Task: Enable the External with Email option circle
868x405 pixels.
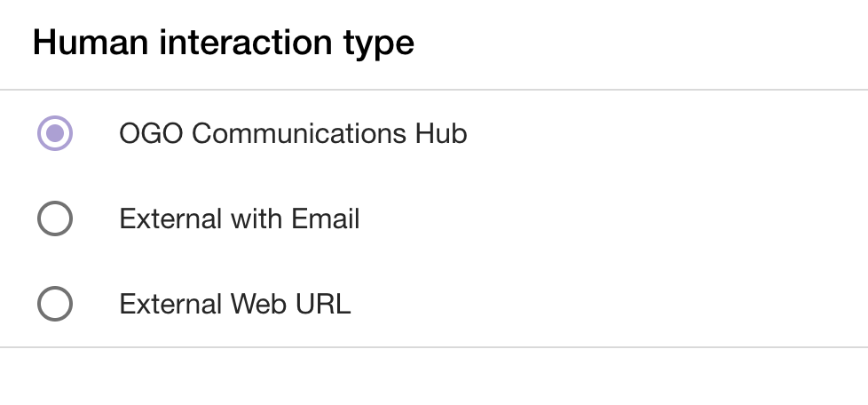Action: pos(55,218)
